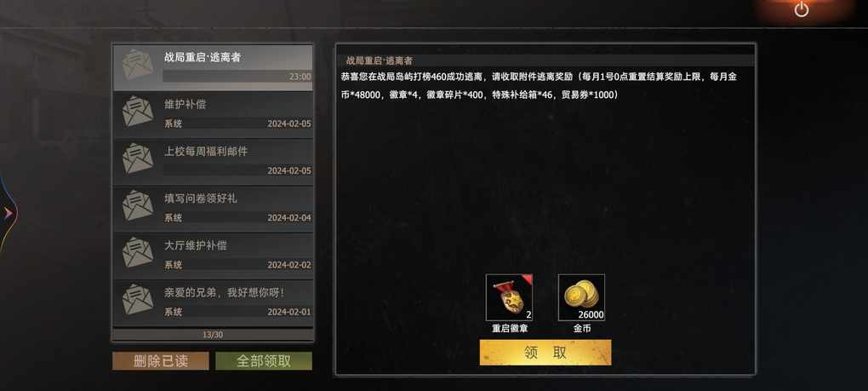Click the envelope icon for 亲爱的兄弟，我好想你呀！
868x391 pixels.
pyautogui.click(x=137, y=299)
